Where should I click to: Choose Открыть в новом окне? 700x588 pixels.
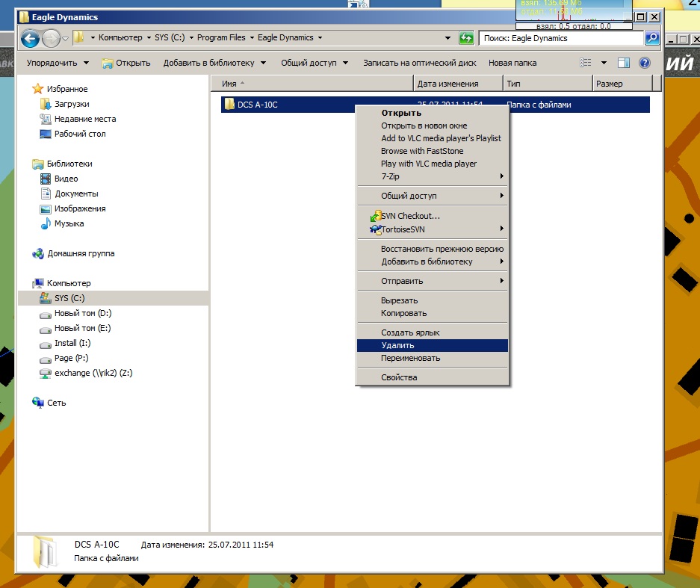(433, 126)
